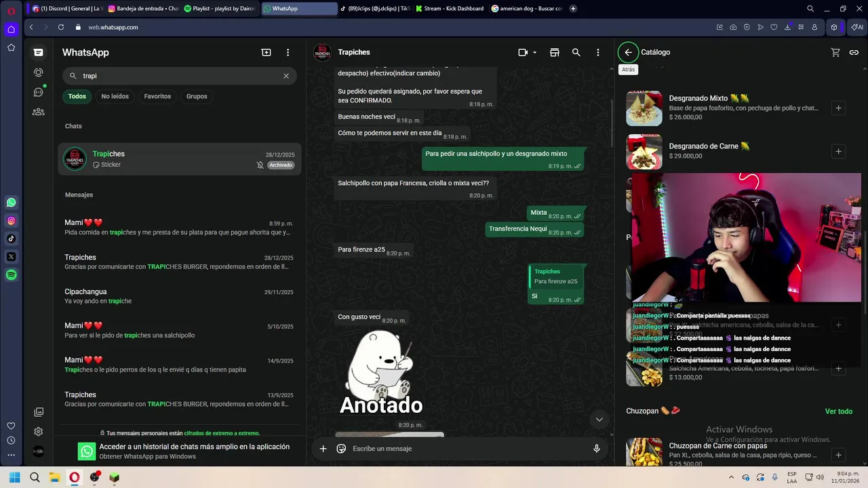Open the Opera AI assistant button

tap(857, 27)
